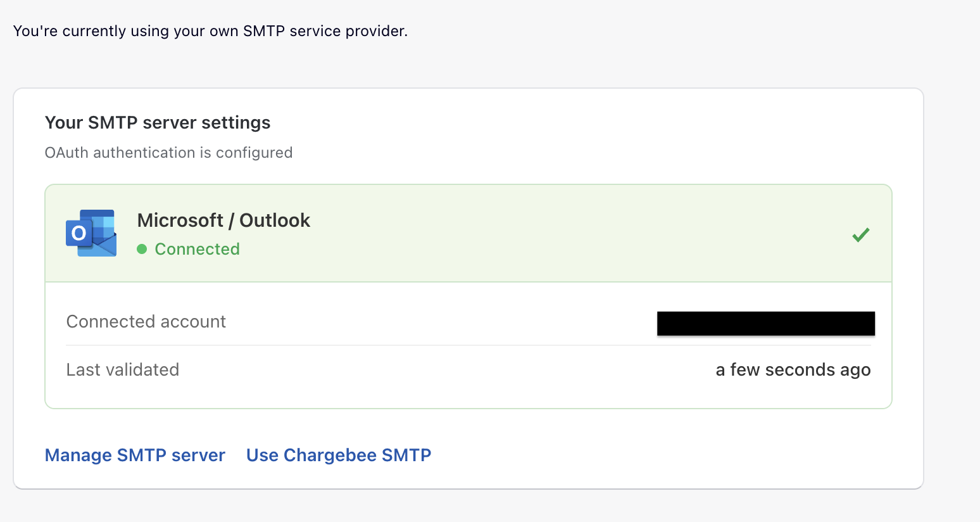This screenshot has width=980, height=522.
Task: Open Manage SMTP server
Action: pyautogui.click(x=134, y=455)
